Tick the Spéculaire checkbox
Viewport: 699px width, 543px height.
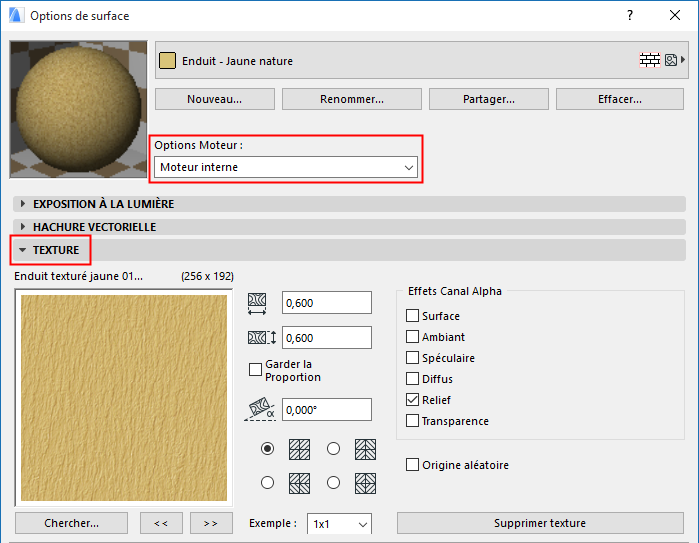pos(412,358)
